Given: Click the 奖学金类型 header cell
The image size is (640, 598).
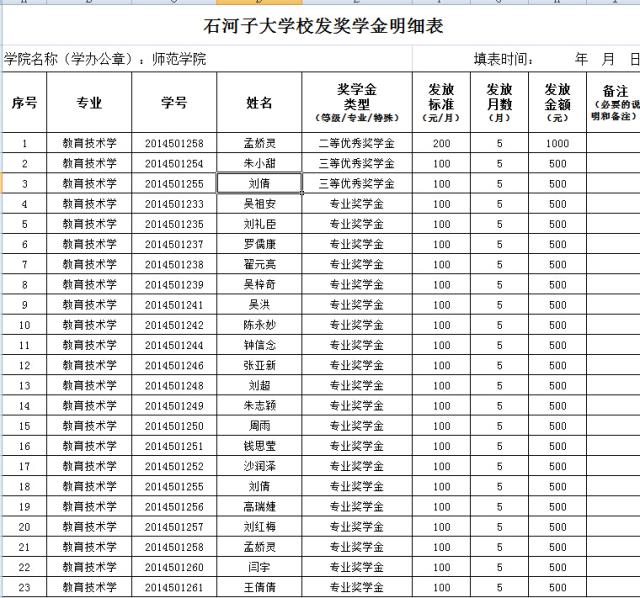Looking at the screenshot, I should 357,102.
